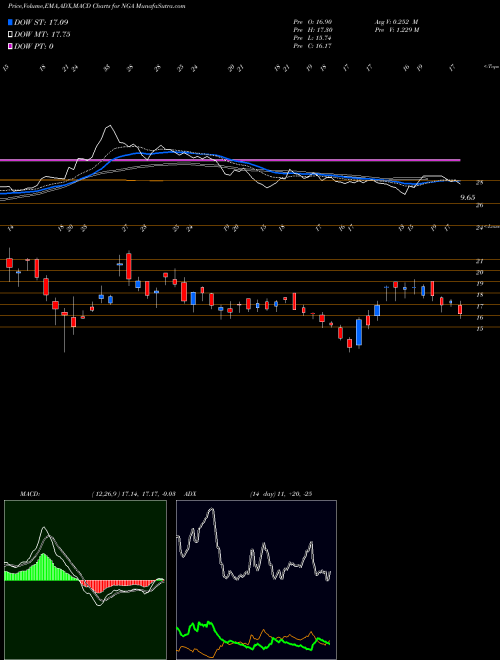Click the MACD '(12,26,9) 17.14, 17.17, -0.03' values
The width and height of the screenshot is (500, 660).
pos(132,494)
